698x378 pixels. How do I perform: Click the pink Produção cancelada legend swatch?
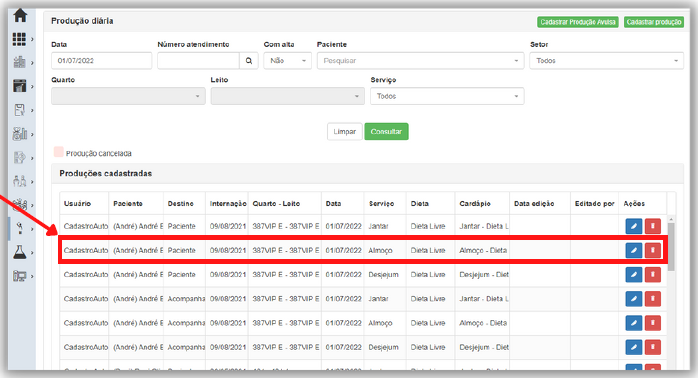point(58,152)
